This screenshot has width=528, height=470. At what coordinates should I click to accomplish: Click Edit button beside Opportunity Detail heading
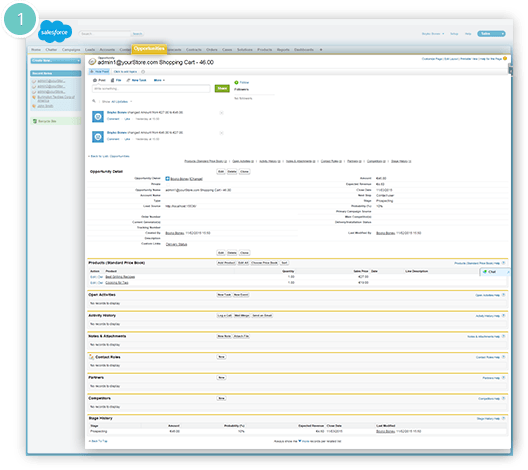pyautogui.click(x=221, y=172)
